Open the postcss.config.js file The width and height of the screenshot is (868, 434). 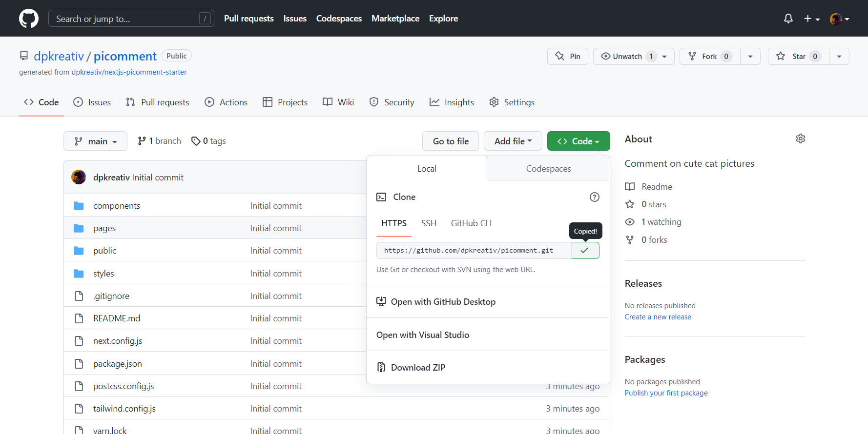124,386
